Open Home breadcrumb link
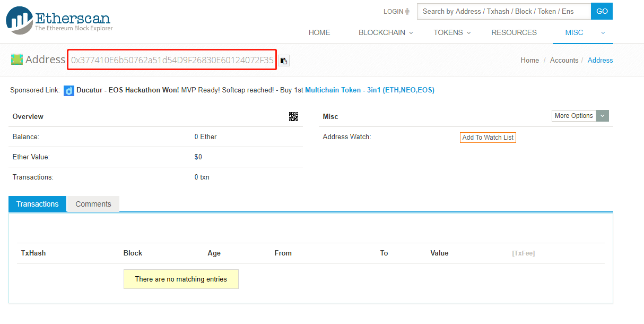The height and width of the screenshot is (324, 644). pyautogui.click(x=529, y=60)
